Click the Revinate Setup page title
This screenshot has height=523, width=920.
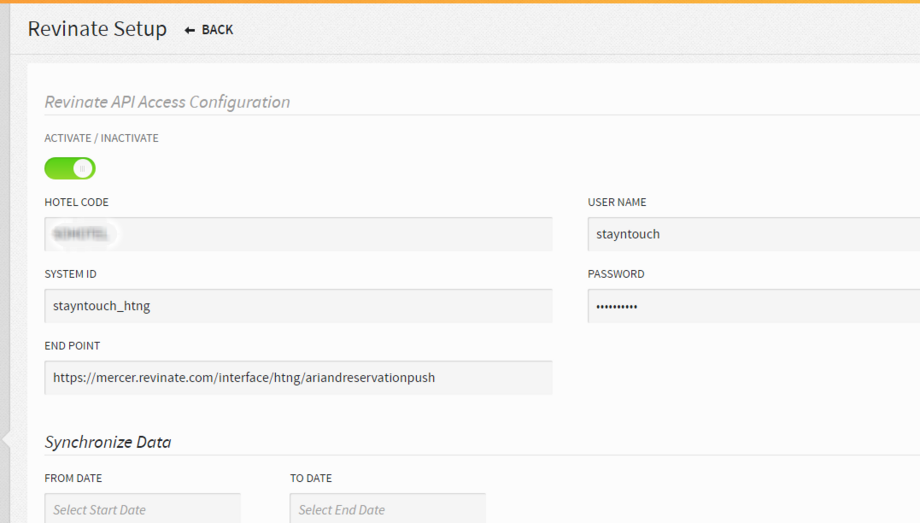pos(97,29)
